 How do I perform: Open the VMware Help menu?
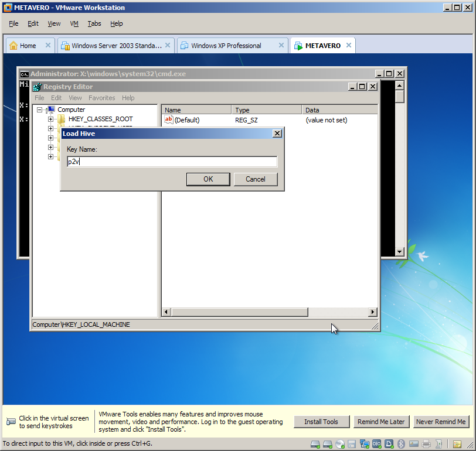(116, 23)
